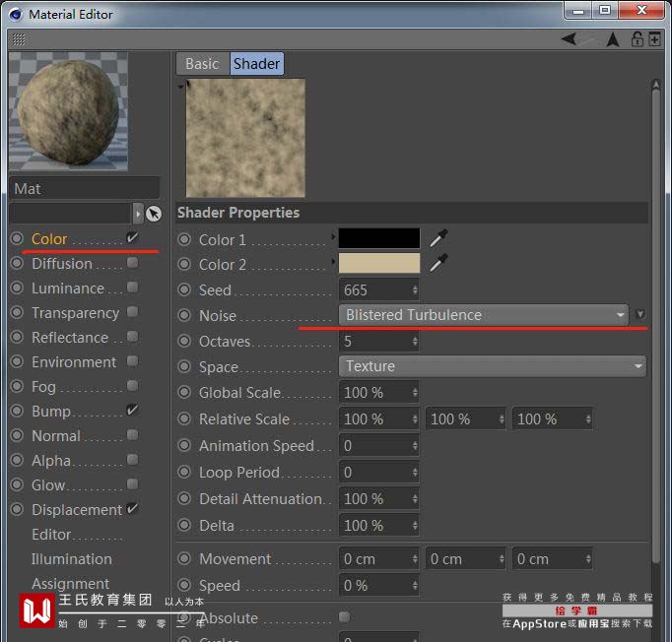Click the Space parameter animation dot
Viewport: 672px width, 642px height.
[x=184, y=366]
